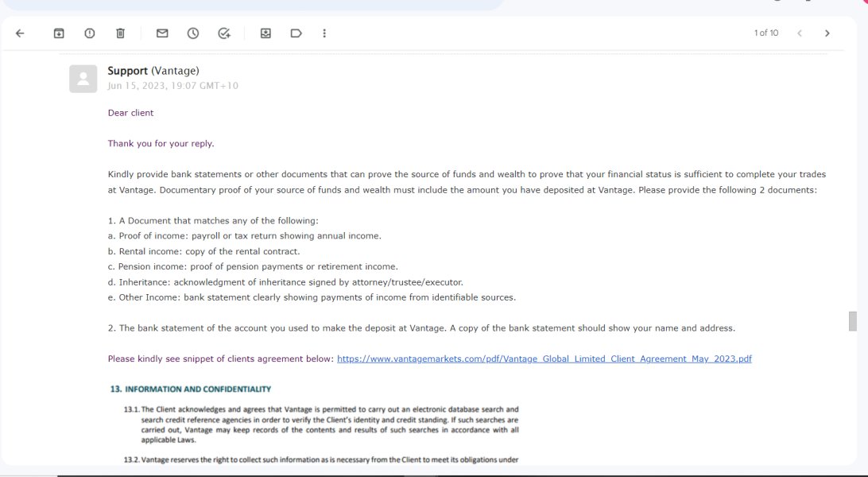Screen dimensions: 868x477
Task: Click the sender name Support (Vantage)
Action: 153,71
